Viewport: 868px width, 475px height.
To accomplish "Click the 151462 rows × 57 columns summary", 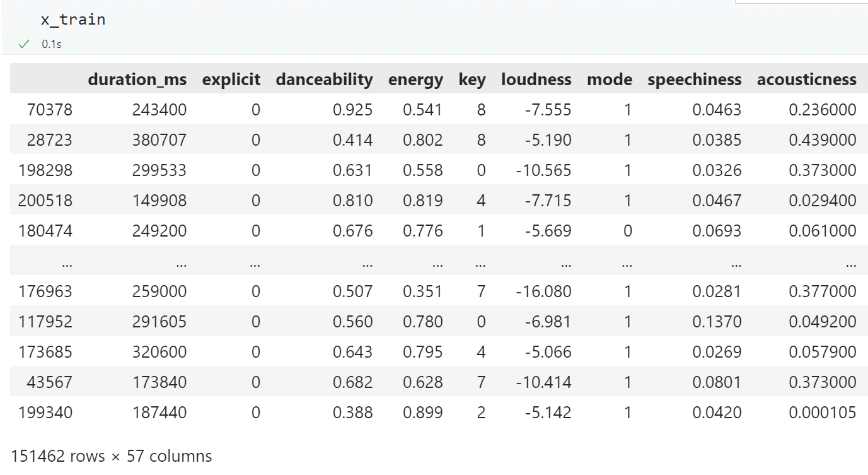I will [112, 456].
